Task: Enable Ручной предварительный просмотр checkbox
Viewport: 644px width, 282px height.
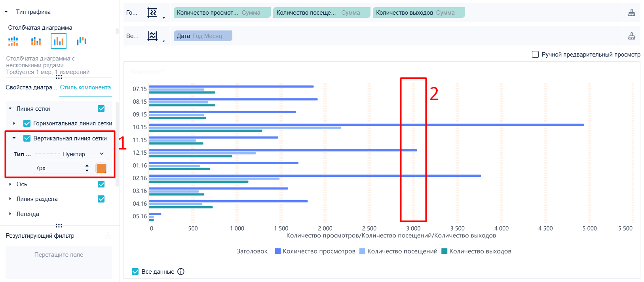Action: [535, 55]
